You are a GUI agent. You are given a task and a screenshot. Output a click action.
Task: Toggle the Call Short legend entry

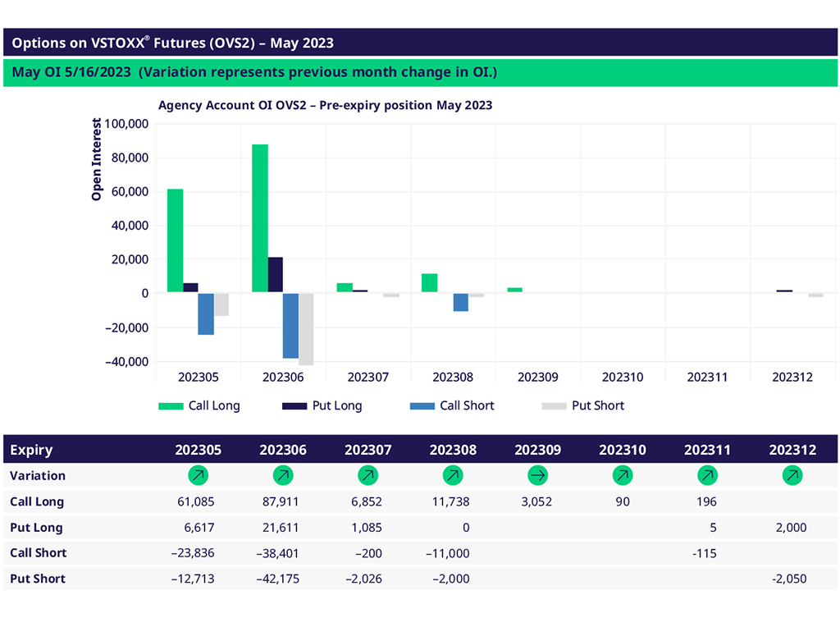(450, 405)
